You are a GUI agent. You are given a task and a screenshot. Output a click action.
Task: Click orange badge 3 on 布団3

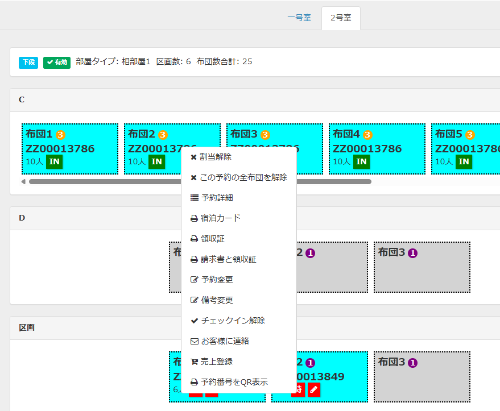[265, 135]
